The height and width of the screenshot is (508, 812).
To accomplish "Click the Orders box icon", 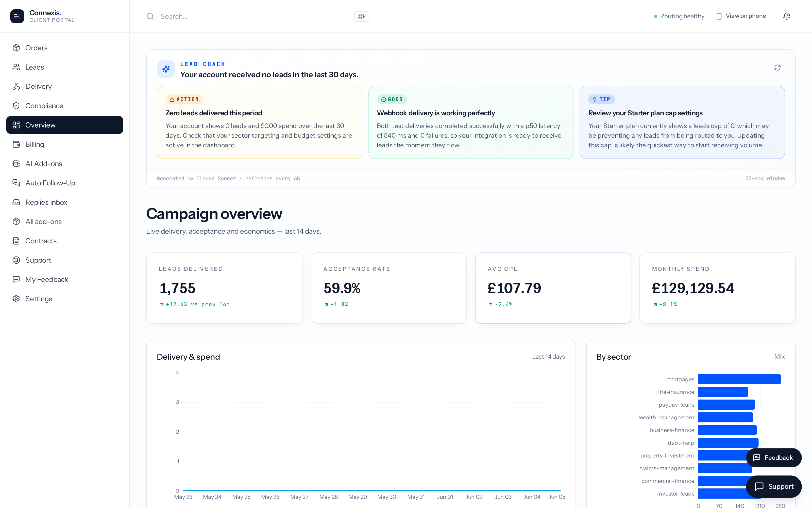I will 16,48.
